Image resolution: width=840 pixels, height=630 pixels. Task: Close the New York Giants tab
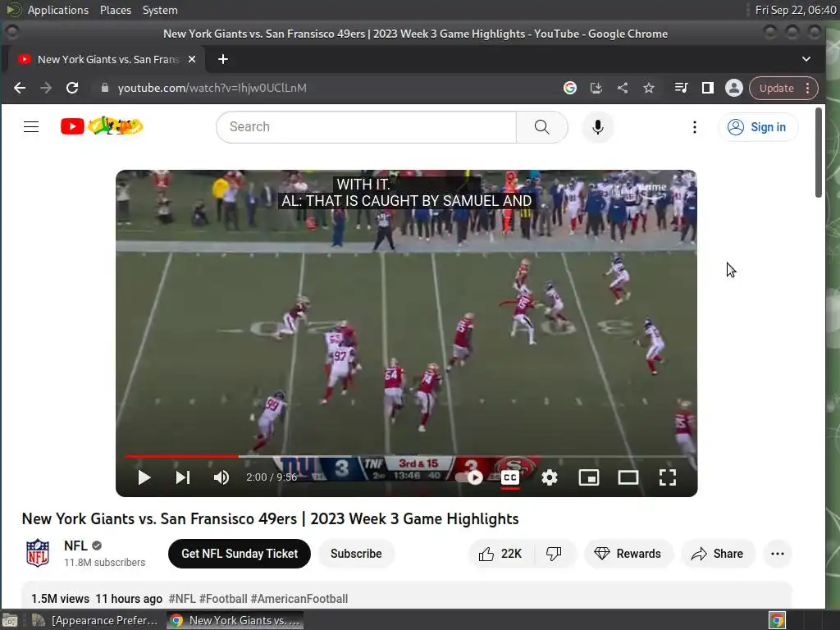(192, 59)
